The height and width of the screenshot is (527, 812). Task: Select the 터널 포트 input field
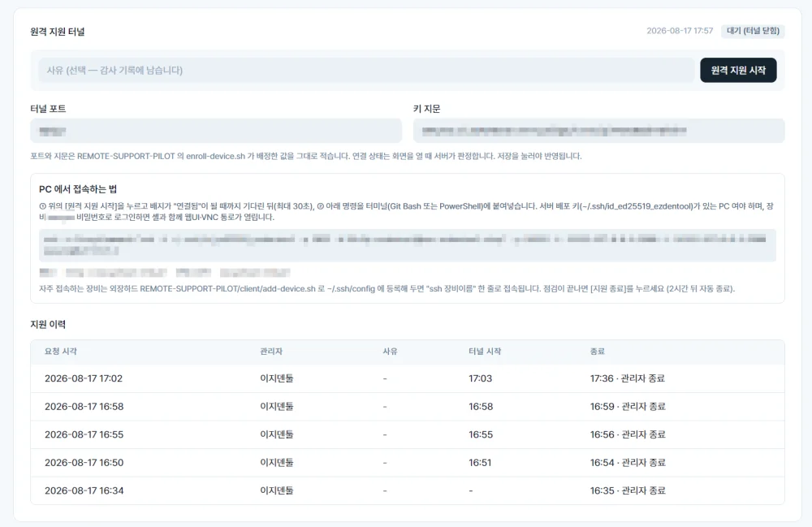[x=216, y=131]
